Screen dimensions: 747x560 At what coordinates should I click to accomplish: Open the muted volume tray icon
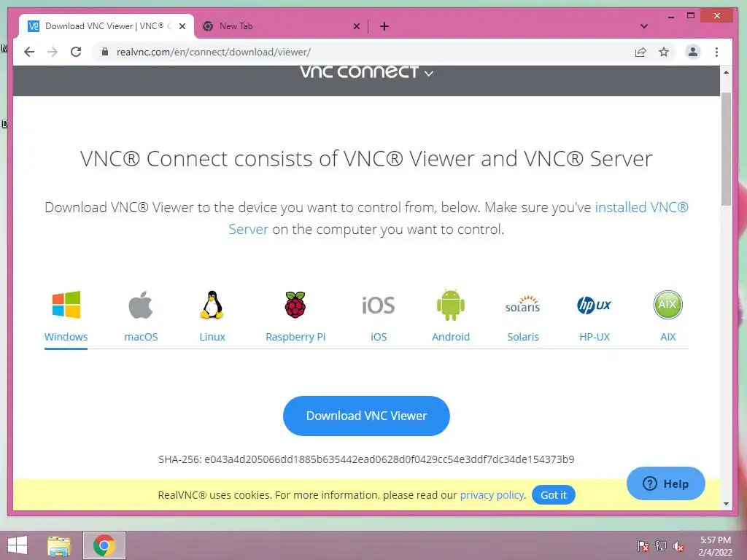(678, 546)
